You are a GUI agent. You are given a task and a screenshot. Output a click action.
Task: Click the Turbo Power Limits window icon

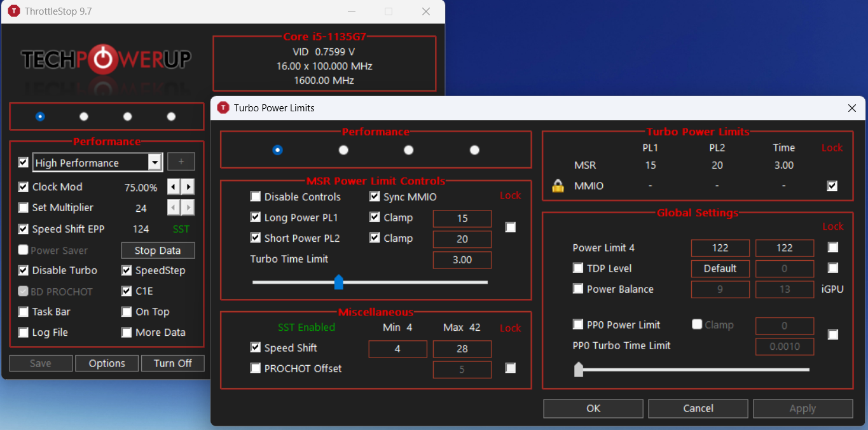coord(223,107)
